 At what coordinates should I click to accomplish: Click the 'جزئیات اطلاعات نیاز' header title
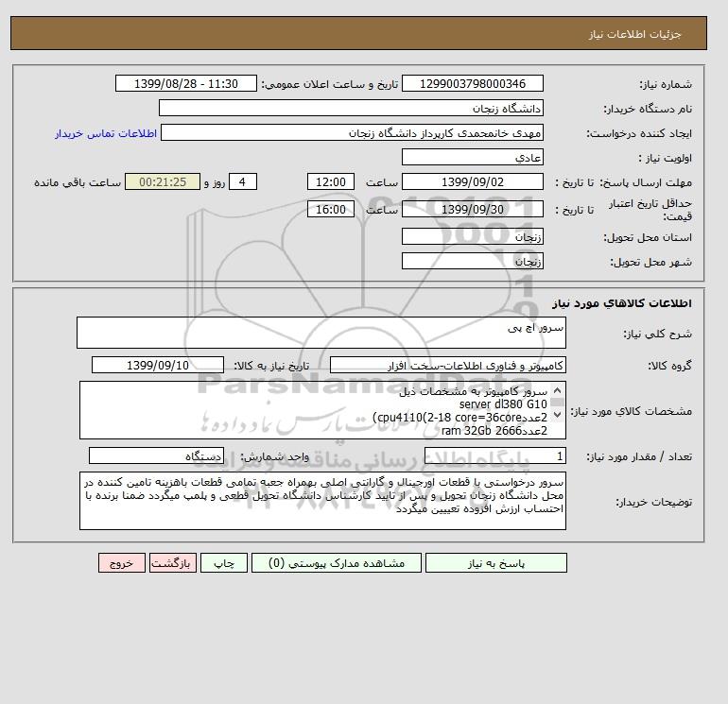click(634, 34)
